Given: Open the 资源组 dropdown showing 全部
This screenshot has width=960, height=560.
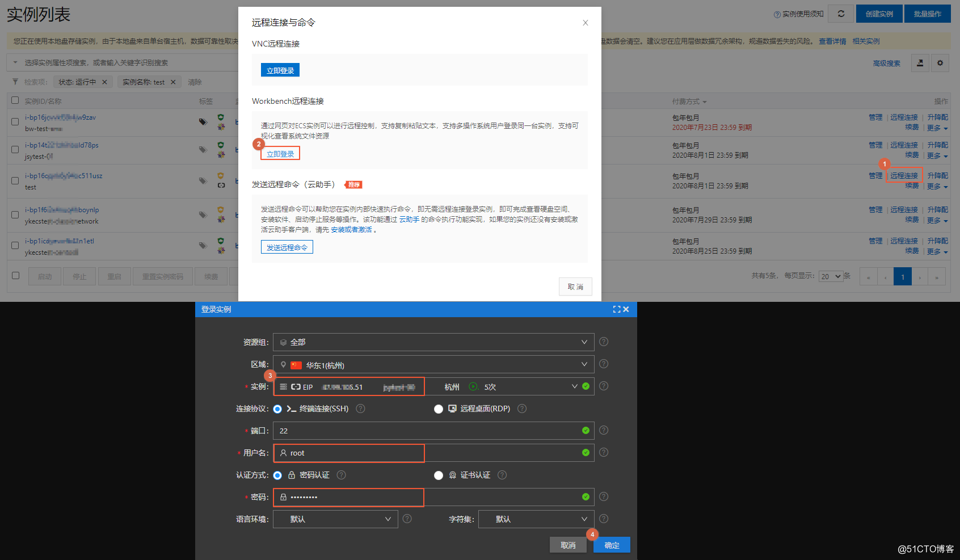Looking at the screenshot, I should [433, 342].
